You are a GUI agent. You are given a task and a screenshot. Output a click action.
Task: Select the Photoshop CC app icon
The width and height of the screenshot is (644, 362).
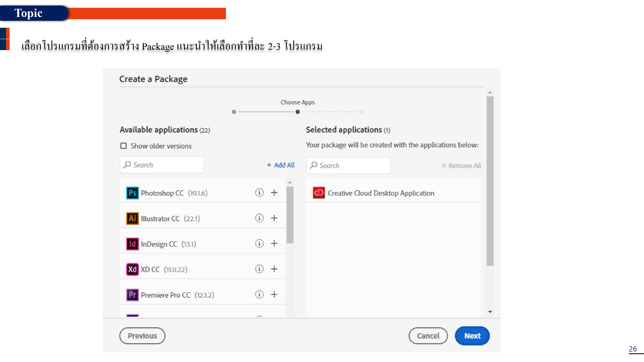click(x=132, y=193)
